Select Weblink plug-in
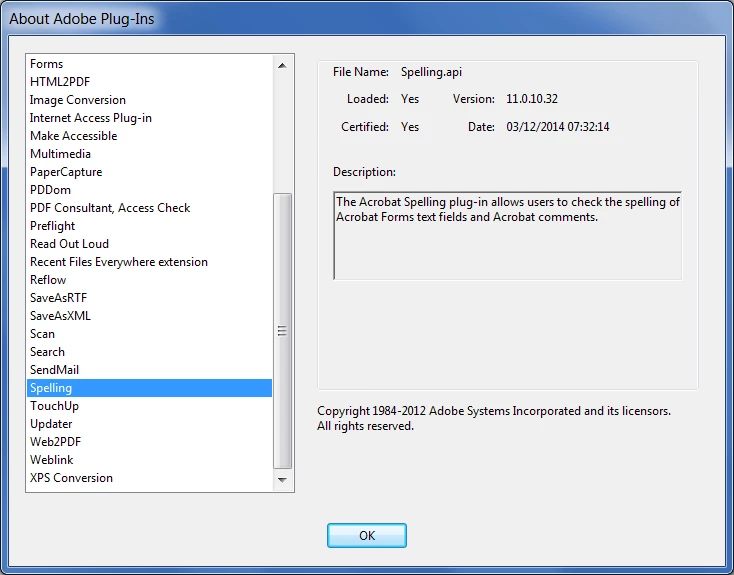This screenshot has width=734, height=575. tap(149, 460)
